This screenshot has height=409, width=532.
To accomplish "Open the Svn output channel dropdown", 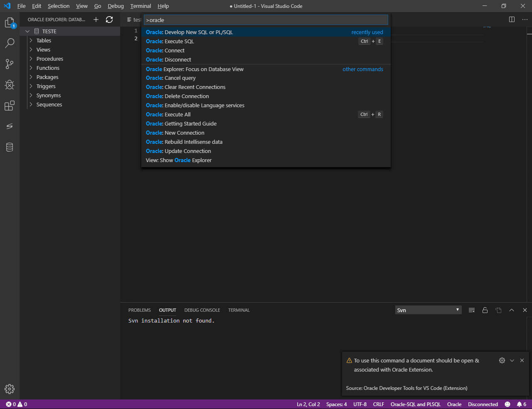I will pos(428,310).
